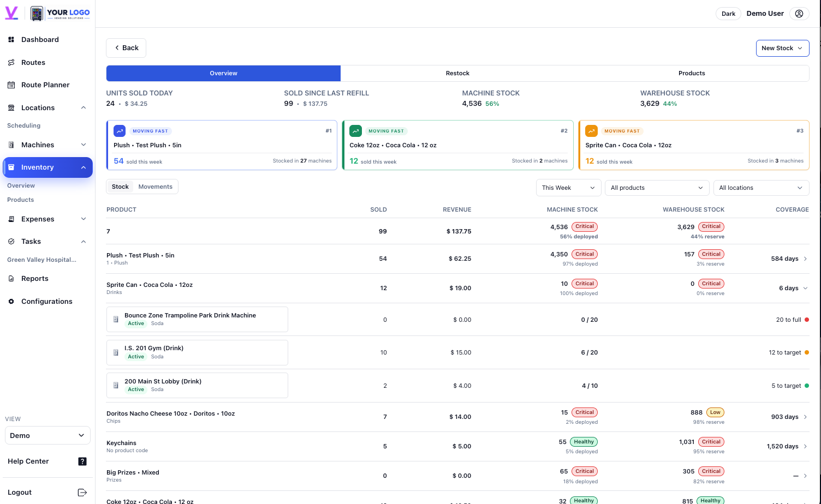Collapse the Sprite Can row chevron
The image size is (821, 504).
point(805,288)
